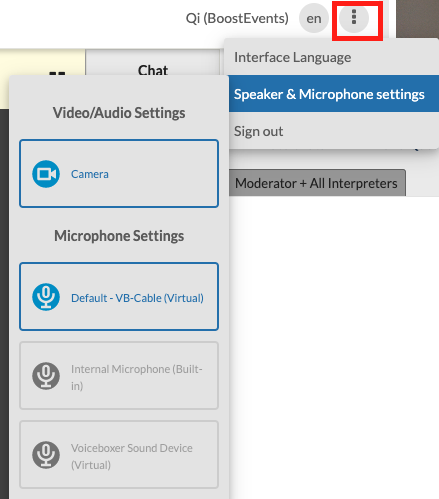
Task: Click the blue camera icon
Action: coord(46,174)
